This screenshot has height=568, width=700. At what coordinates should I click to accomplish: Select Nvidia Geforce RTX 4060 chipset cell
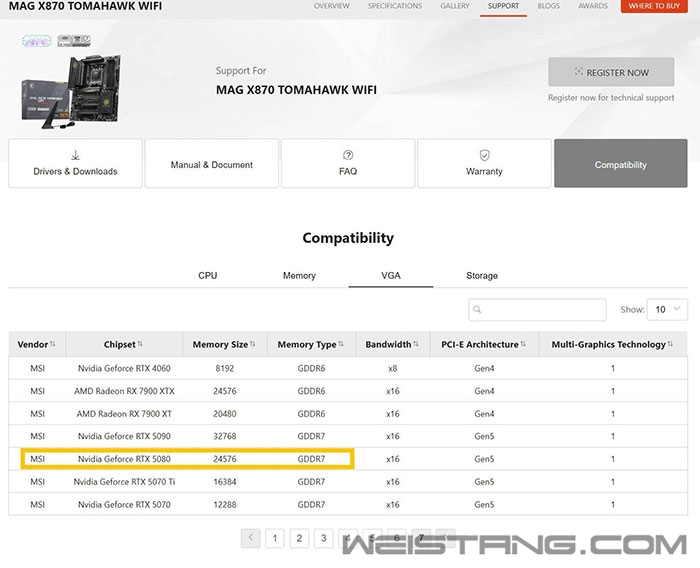tap(124, 368)
